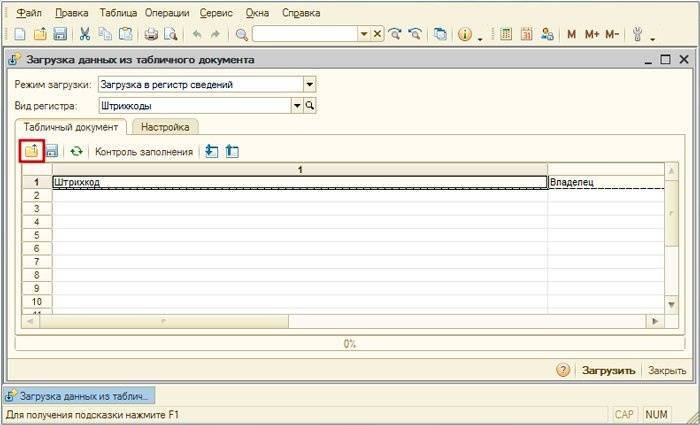Click the 0% progress bar

pos(349,344)
